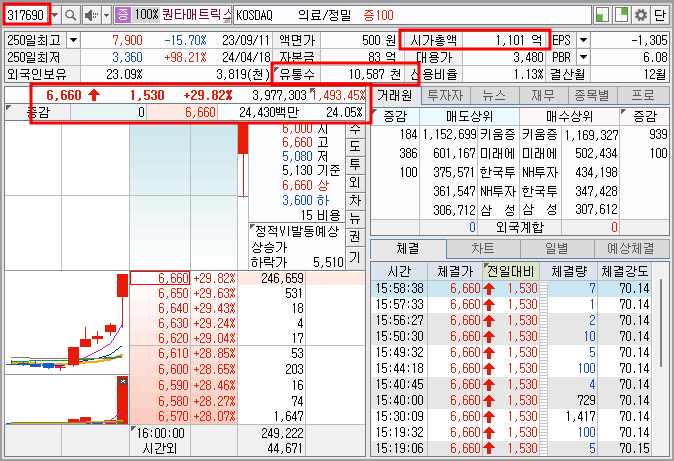Click the vertical 수 button

tap(355, 129)
